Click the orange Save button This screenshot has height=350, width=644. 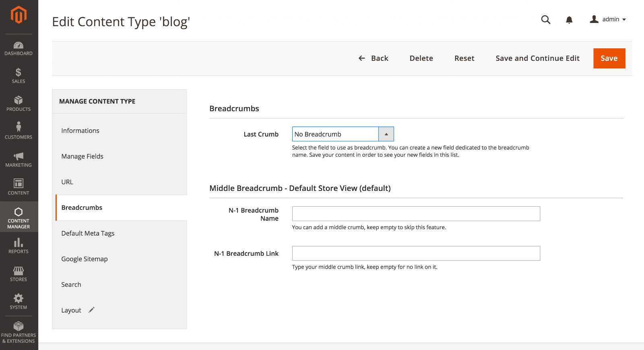(609, 58)
